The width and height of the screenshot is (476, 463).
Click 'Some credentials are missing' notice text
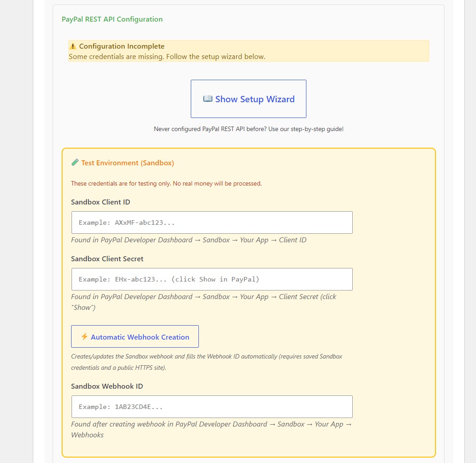click(x=167, y=56)
